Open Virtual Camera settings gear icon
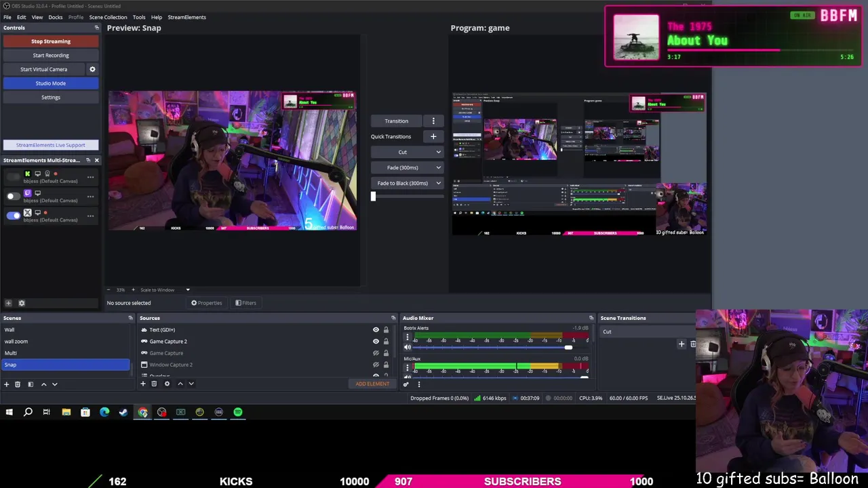 [x=92, y=69]
